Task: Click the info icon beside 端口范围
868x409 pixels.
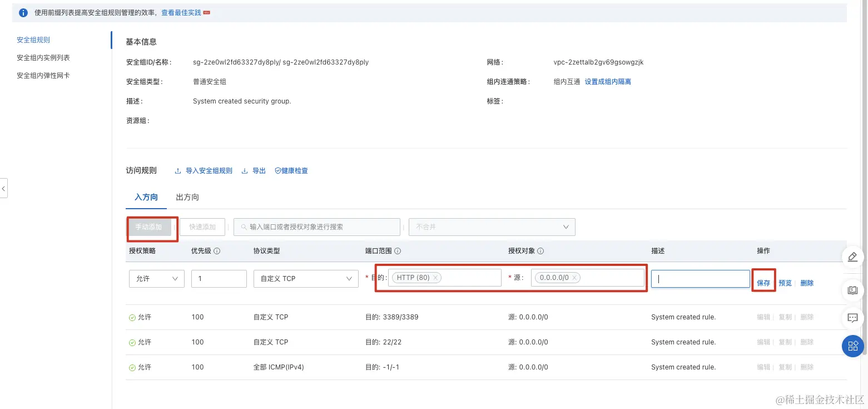Action: (x=398, y=251)
